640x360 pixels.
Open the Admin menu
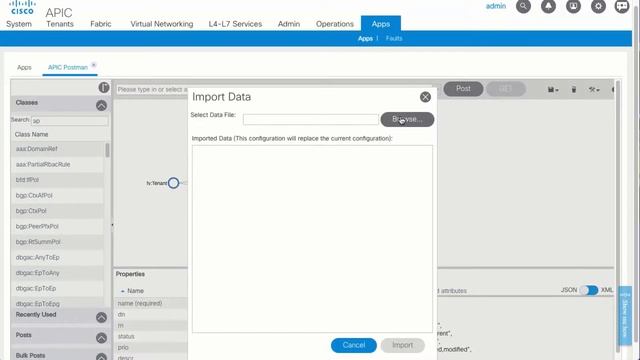[289, 24]
